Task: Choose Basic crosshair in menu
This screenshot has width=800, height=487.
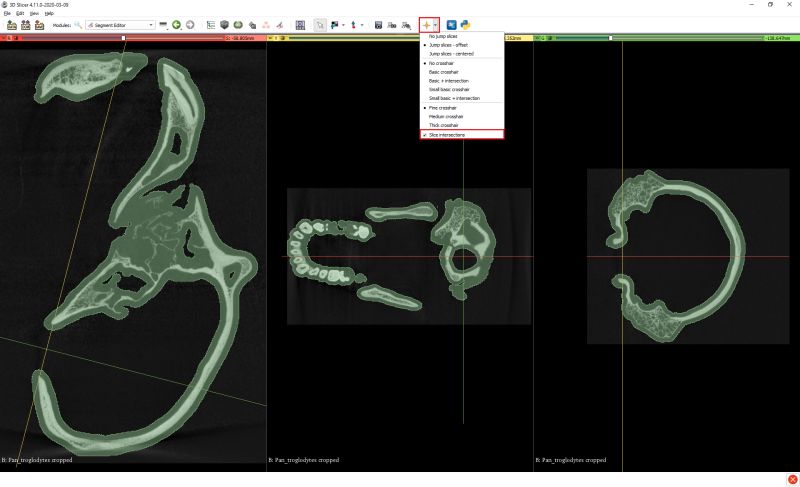Action: pyautogui.click(x=462, y=72)
